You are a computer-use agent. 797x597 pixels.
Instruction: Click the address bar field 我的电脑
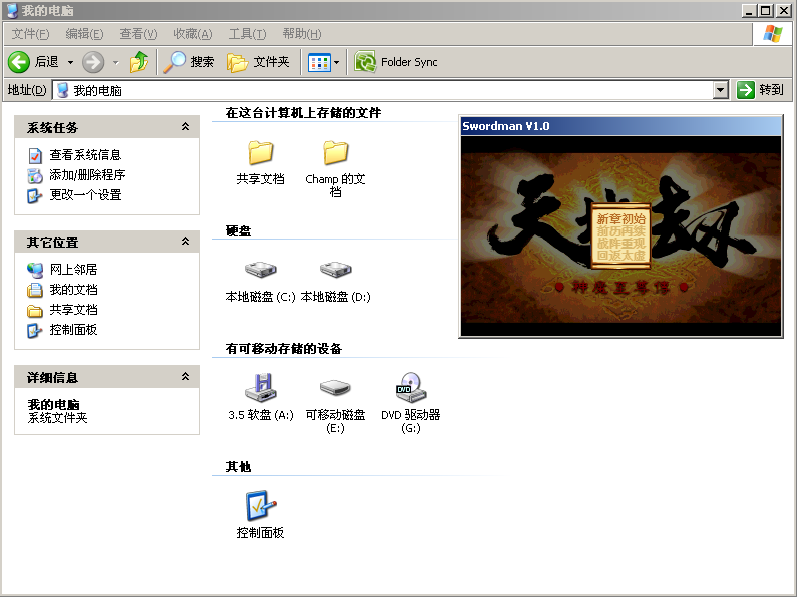pos(383,90)
